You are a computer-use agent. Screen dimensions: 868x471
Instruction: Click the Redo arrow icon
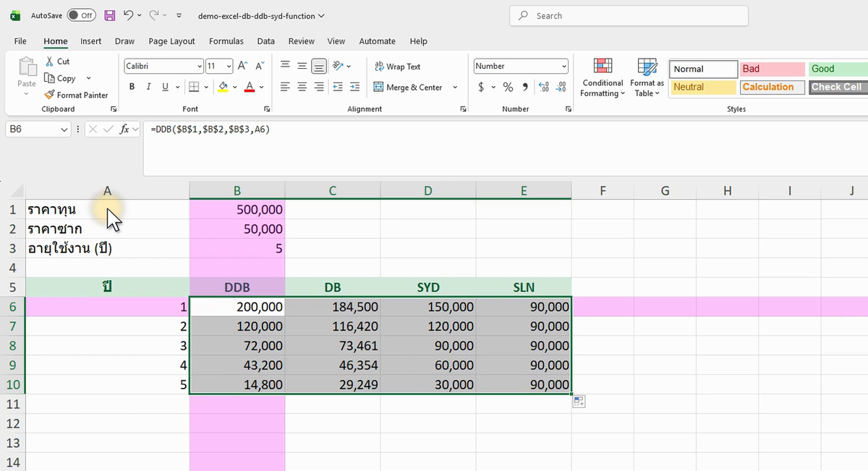coord(153,15)
